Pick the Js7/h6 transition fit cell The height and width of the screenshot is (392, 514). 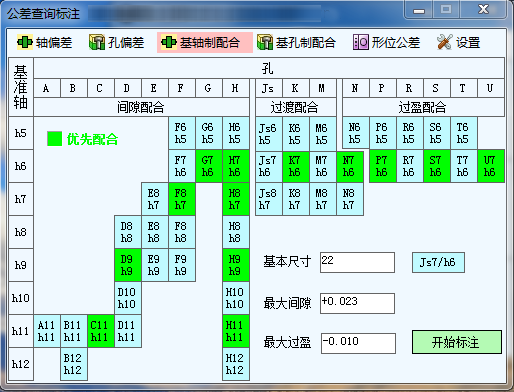coord(269,166)
